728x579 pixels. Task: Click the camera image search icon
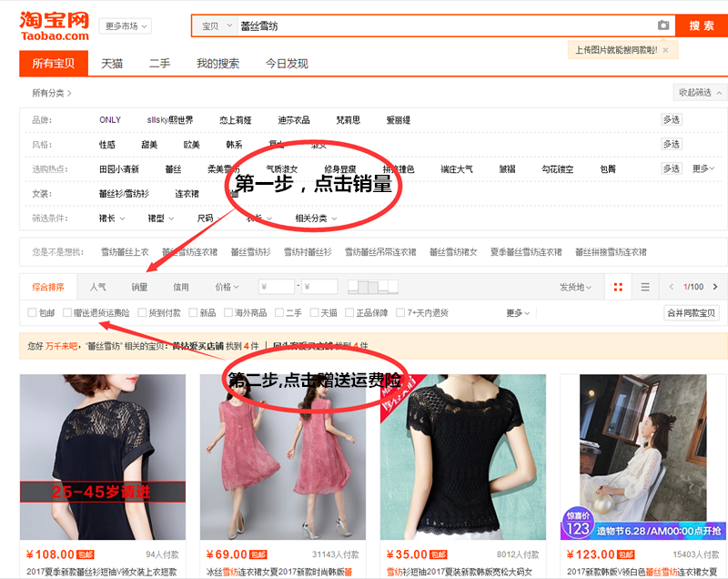pyautogui.click(x=663, y=25)
